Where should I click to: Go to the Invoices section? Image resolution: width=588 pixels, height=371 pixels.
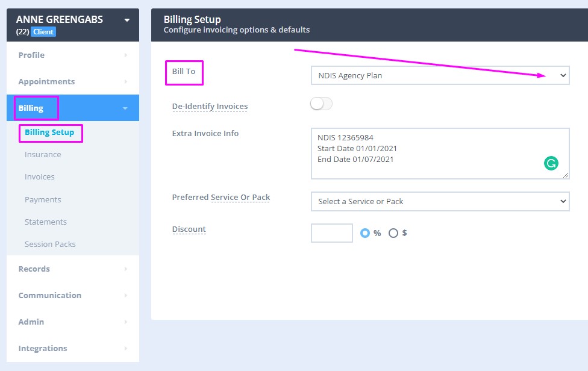coord(39,176)
